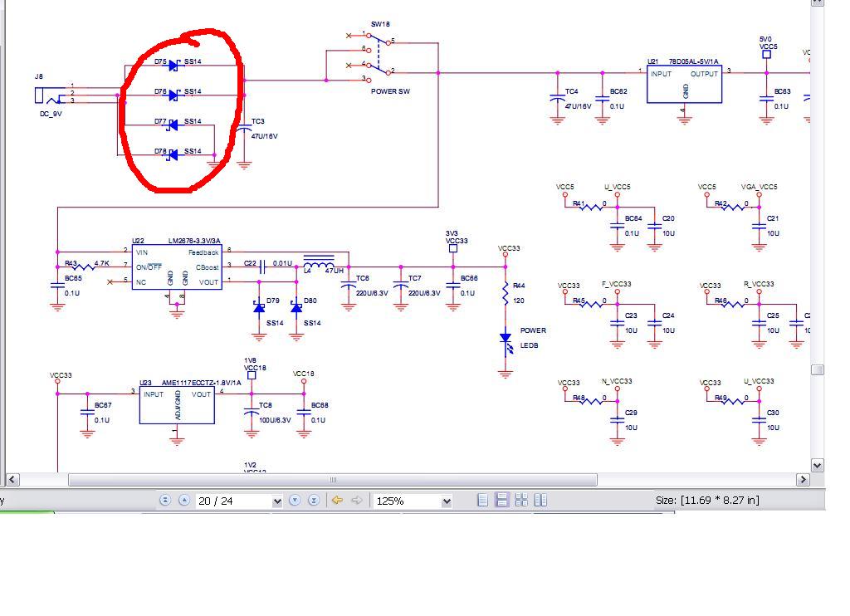850x616 pixels.
Task: Click the CBoost pin label on U22
Action: click(x=207, y=267)
